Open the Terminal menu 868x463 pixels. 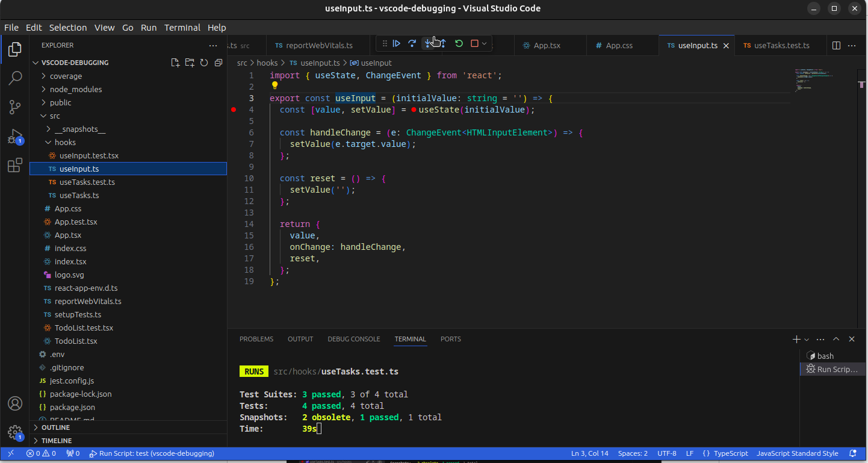tap(182, 28)
